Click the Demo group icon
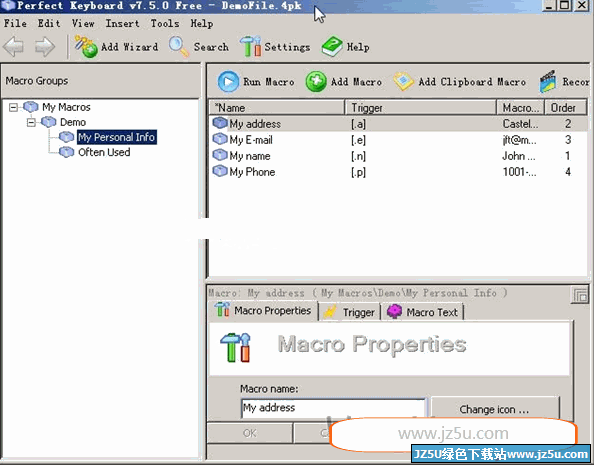Viewport: 594px width, 466px height. (x=48, y=122)
